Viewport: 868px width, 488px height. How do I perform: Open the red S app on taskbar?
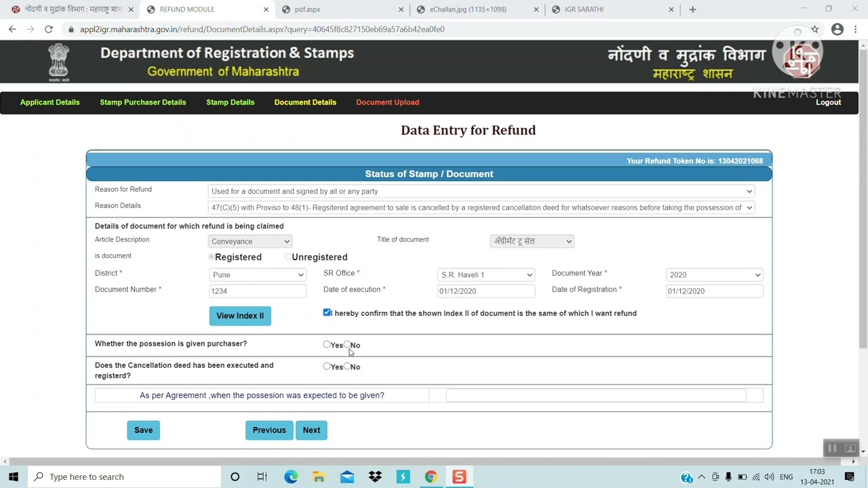459,476
